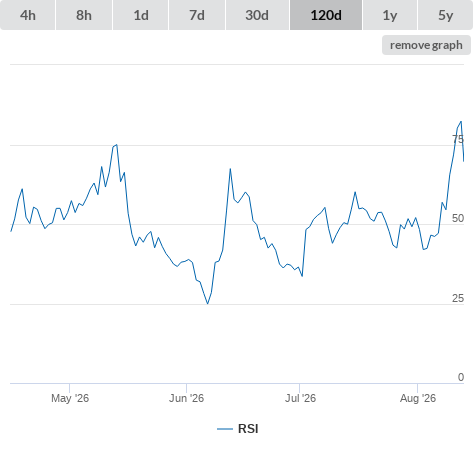This screenshot has width=474, height=455.
Task: Click the RSI peak above 75 in August
Action: tap(461, 122)
